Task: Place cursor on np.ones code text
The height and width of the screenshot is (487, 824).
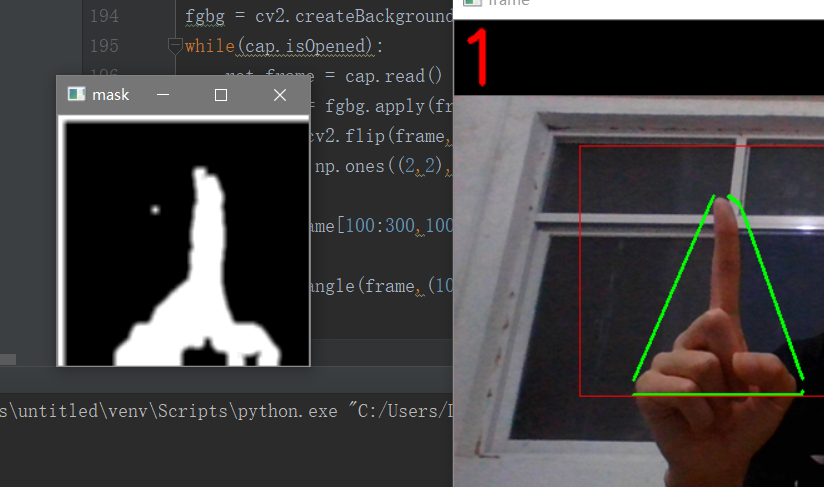Action: click(x=349, y=167)
